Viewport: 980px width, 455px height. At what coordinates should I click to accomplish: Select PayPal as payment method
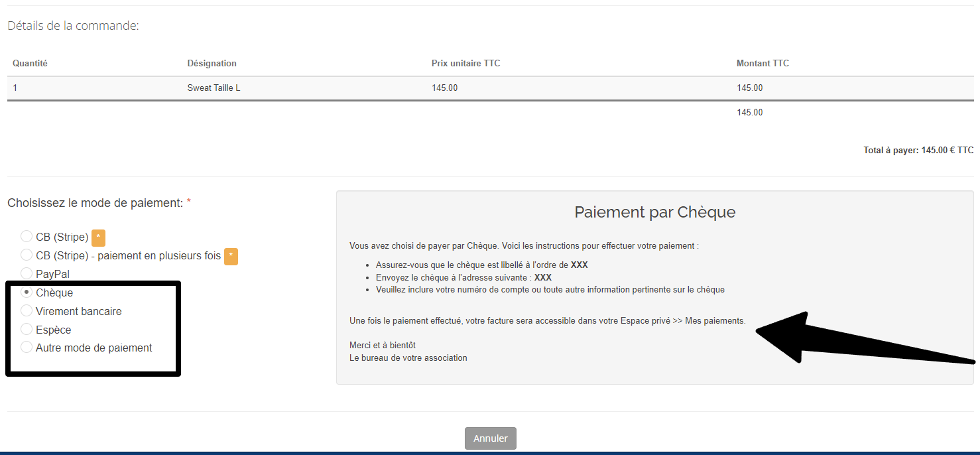(27, 273)
